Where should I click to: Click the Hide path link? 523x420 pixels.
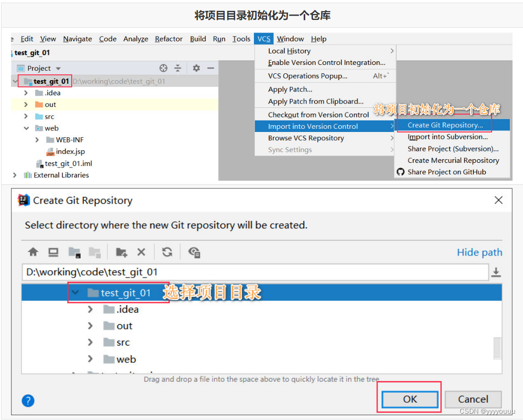coord(479,252)
